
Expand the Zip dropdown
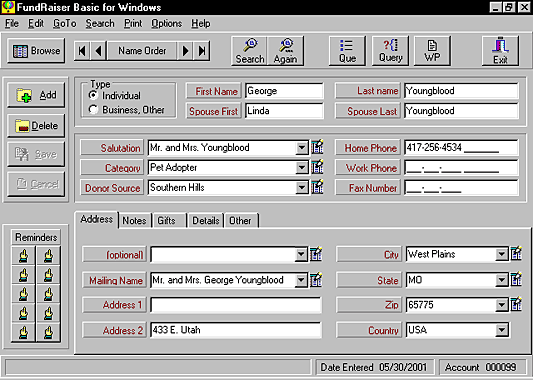point(502,305)
